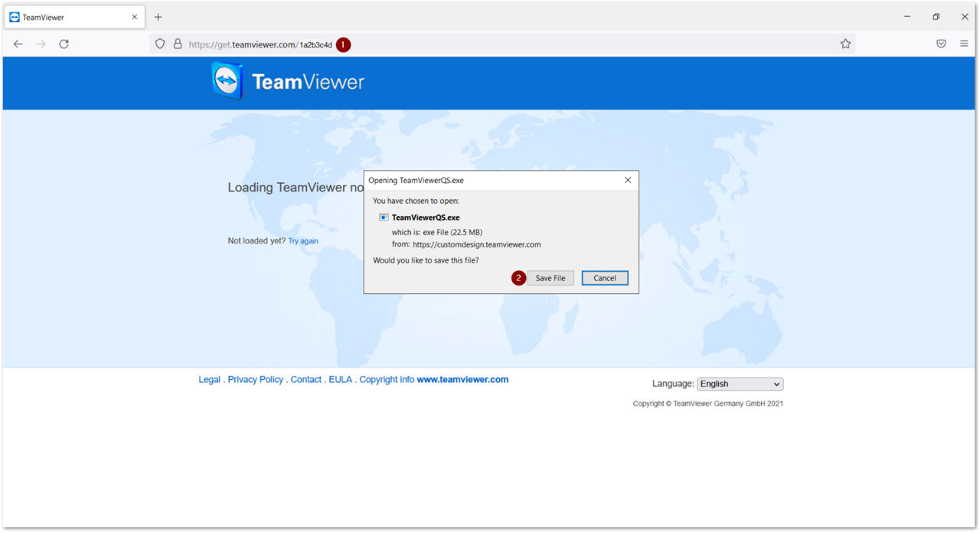The image size is (980, 533).
Task: Click the 'exe File (22.5 MB)' text
Action: [x=452, y=232]
